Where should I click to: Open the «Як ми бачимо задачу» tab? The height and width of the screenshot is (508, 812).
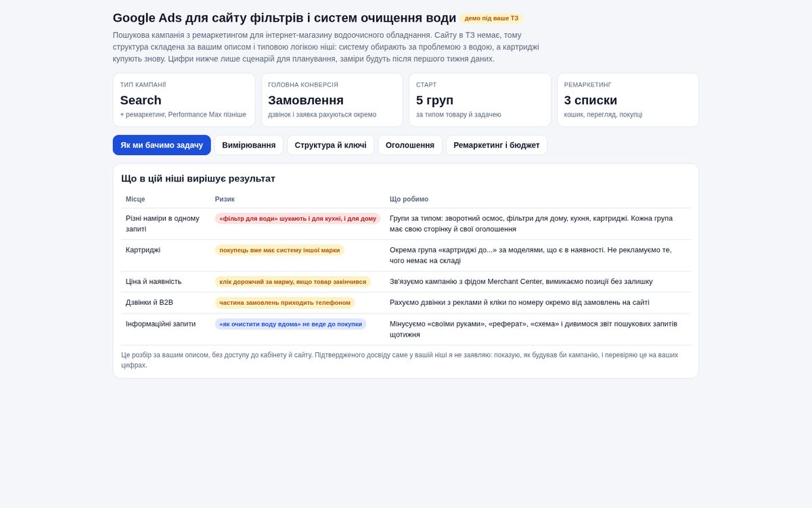[x=162, y=145]
